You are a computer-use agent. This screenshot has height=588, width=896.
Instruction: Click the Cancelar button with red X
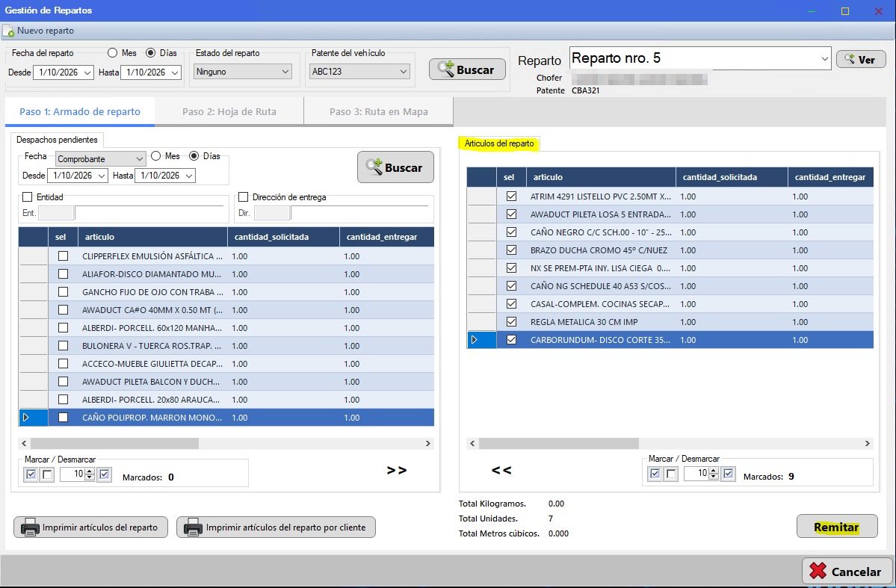[845, 571]
